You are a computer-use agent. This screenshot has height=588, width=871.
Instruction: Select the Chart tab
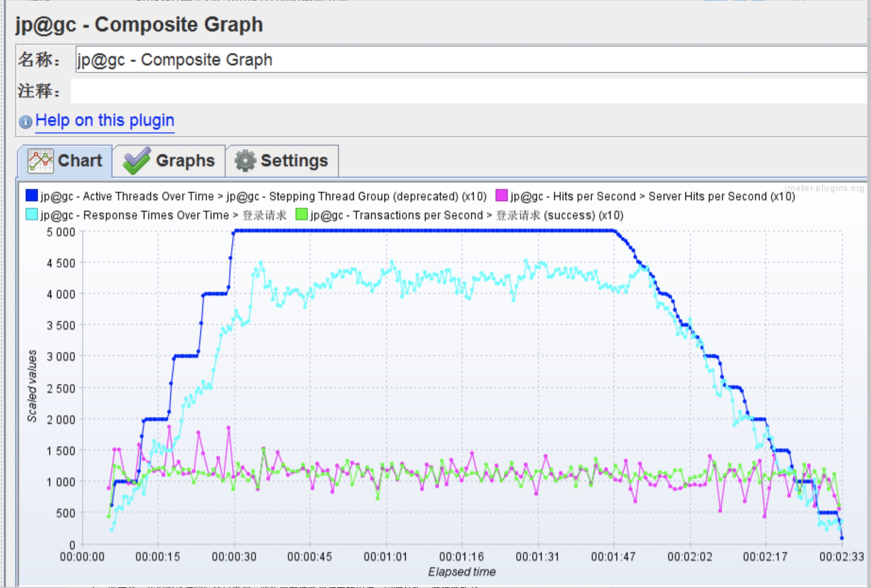79,161
